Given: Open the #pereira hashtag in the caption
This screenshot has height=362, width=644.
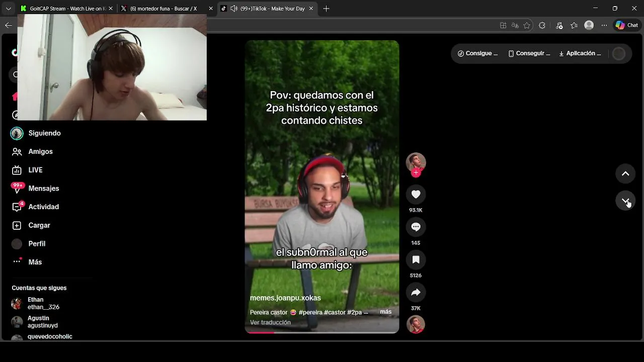Looking at the screenshot, I should pyautogui.click(x=310, y=312).
